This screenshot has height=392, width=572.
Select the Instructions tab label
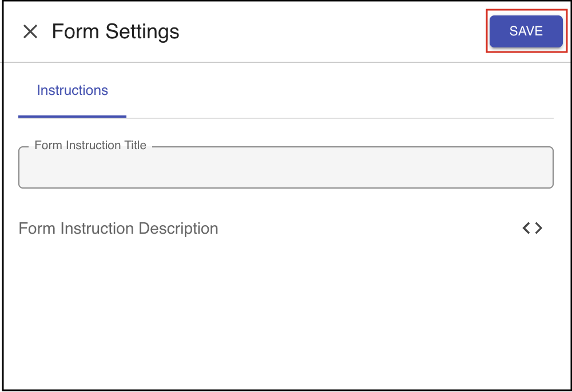pyautogui.click(x=72, y=90)
